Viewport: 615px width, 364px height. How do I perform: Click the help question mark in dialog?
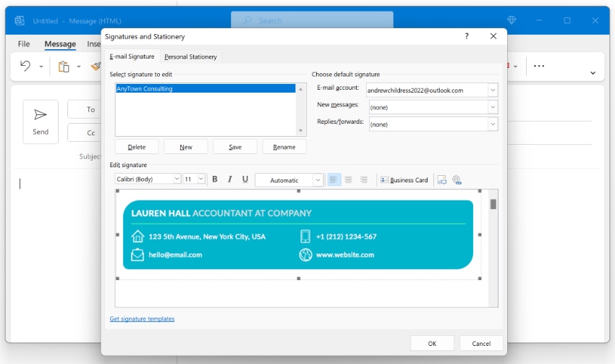click(467, 36)
